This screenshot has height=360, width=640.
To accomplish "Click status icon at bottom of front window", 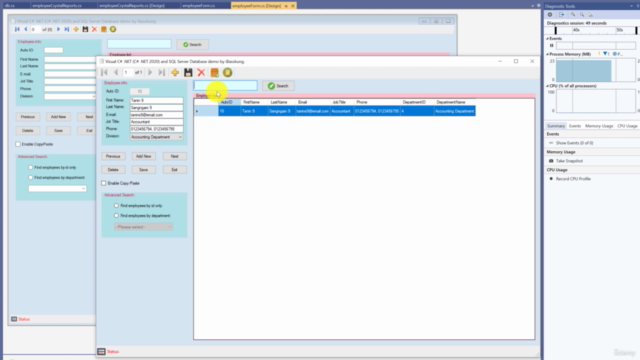I will (101, 351).
